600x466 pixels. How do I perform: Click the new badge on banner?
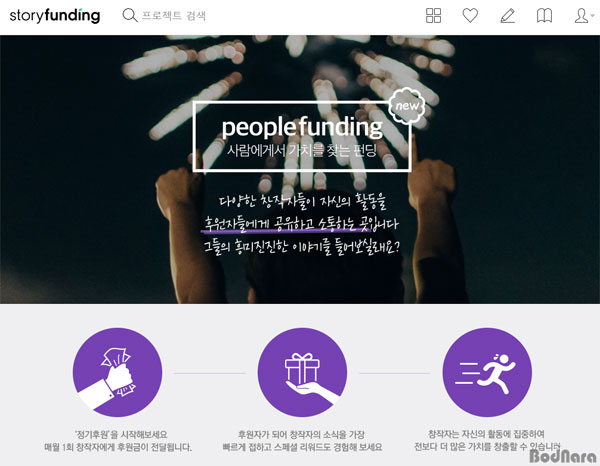pos(407,106)
